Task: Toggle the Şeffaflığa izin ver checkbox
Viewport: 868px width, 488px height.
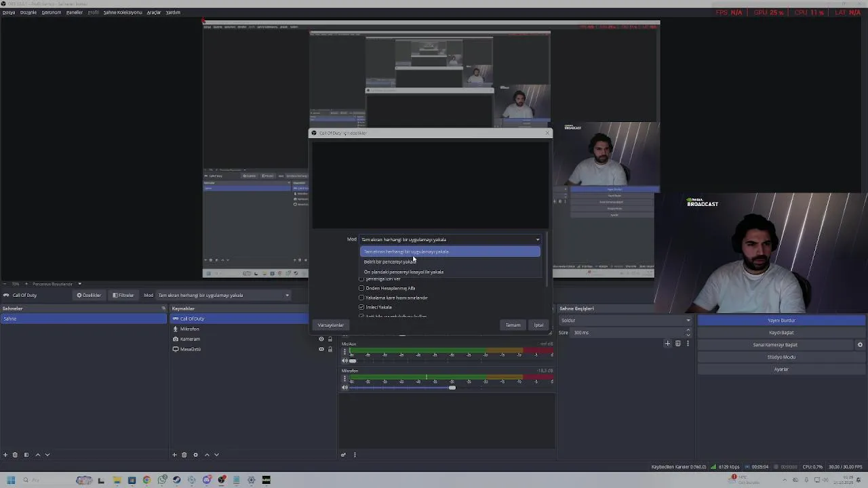Action: 361,279
